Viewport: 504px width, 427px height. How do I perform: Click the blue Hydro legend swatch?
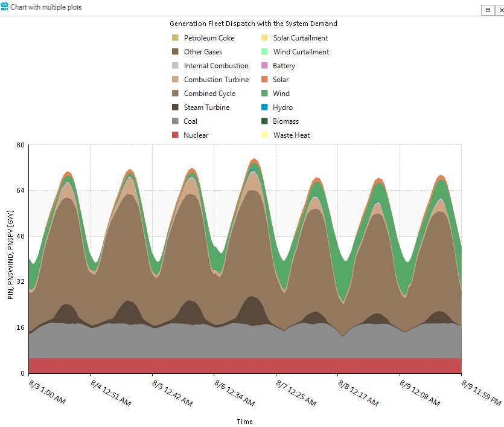pyautogui.click(x=264, y=108)
